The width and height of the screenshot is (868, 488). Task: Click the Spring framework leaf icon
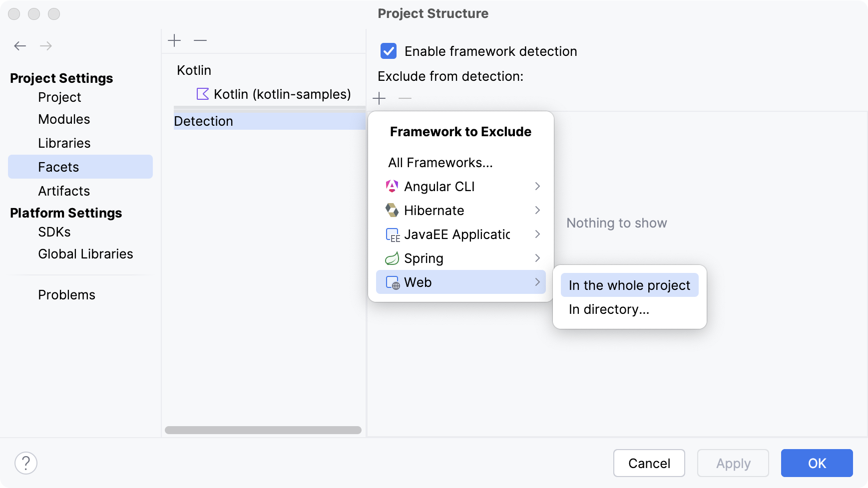tap(392, 258)
